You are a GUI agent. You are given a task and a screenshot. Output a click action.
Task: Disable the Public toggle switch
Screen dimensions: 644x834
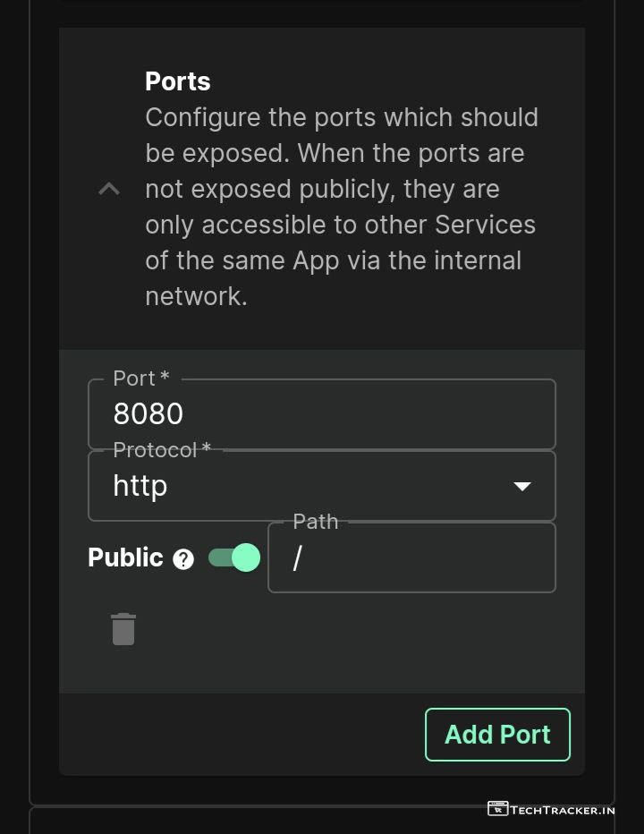[x=234, y=557]
